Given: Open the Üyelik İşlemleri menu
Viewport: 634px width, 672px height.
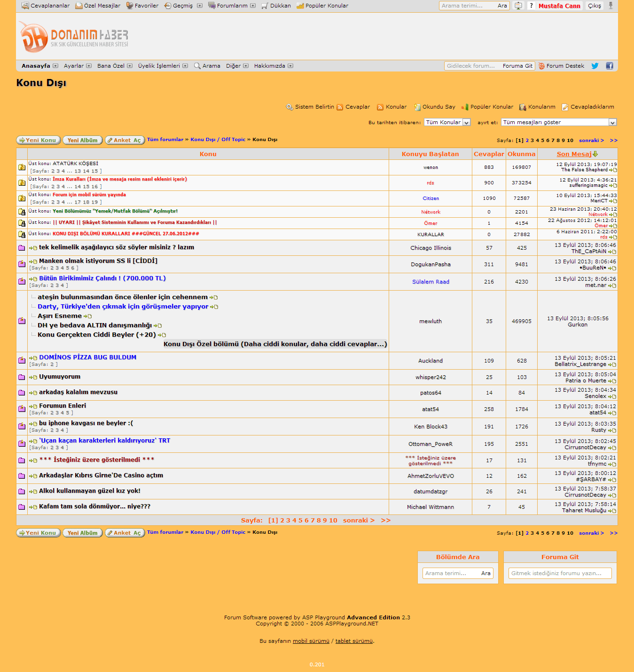Looking at the screenshot, I should pos(163,66).
